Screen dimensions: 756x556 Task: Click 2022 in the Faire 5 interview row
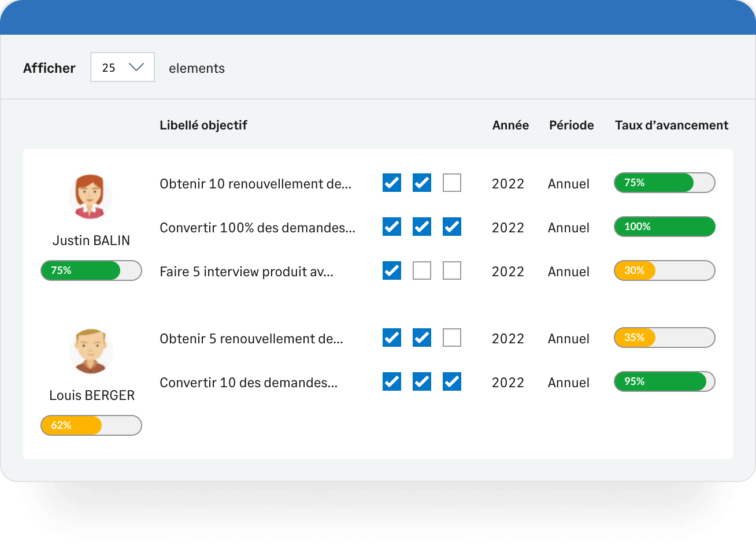coord(508,272)
